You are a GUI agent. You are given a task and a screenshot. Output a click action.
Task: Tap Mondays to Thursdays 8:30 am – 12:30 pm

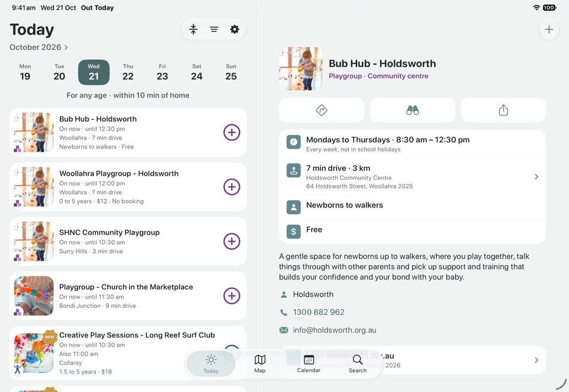pos(388,140)
